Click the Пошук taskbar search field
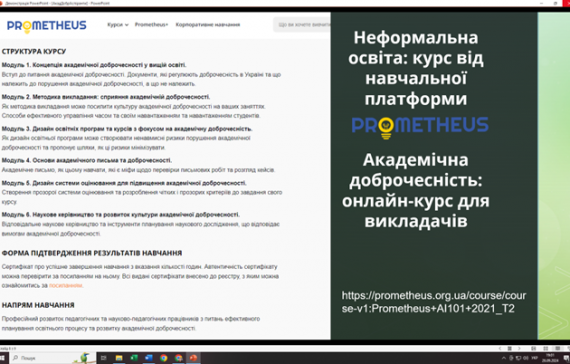 [x=53, y=358]
